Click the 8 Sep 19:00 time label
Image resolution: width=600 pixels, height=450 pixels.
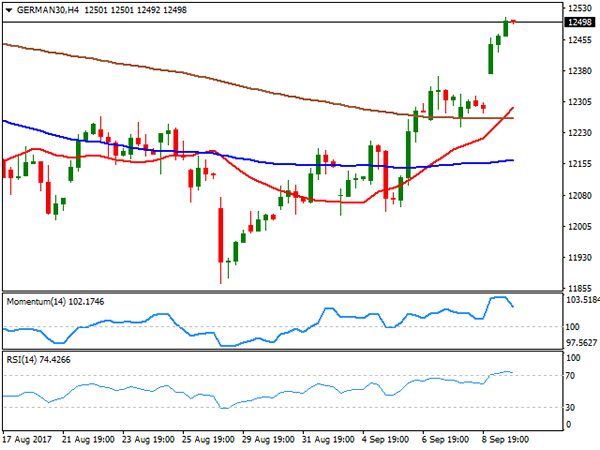tap(505, 439)
